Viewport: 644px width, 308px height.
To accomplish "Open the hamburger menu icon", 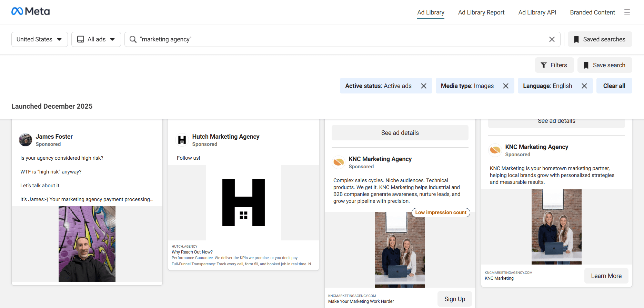I will click(x=627, y=12).
